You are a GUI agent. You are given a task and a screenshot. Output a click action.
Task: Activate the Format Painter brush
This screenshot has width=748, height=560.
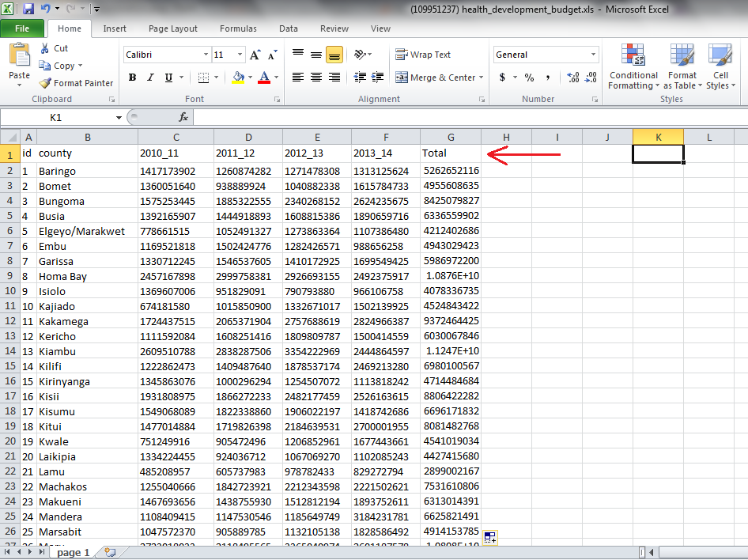(45, 83)
